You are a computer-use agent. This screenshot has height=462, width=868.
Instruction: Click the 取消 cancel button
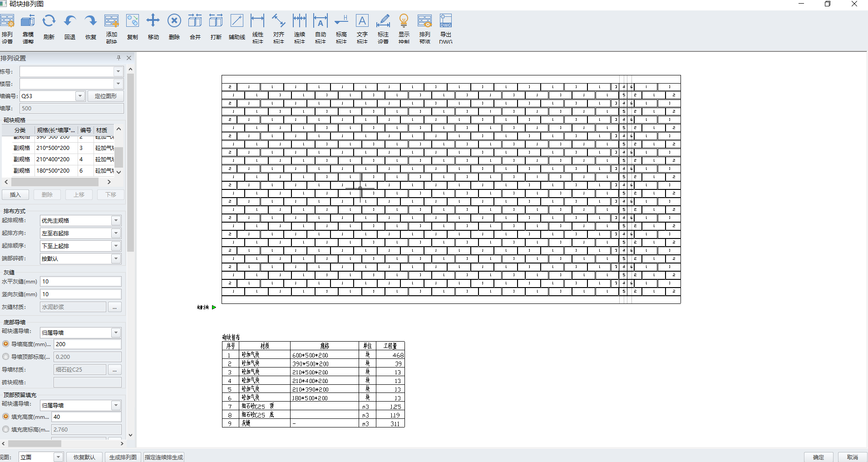click(853, 457)
